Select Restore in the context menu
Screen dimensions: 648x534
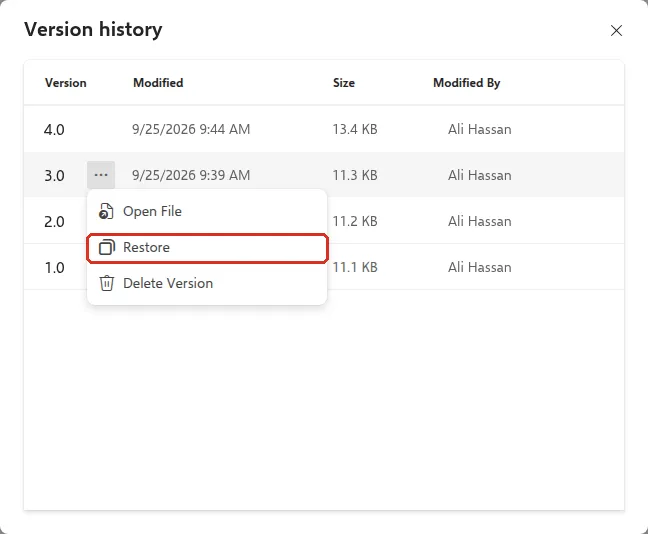(x=207, y=248)
